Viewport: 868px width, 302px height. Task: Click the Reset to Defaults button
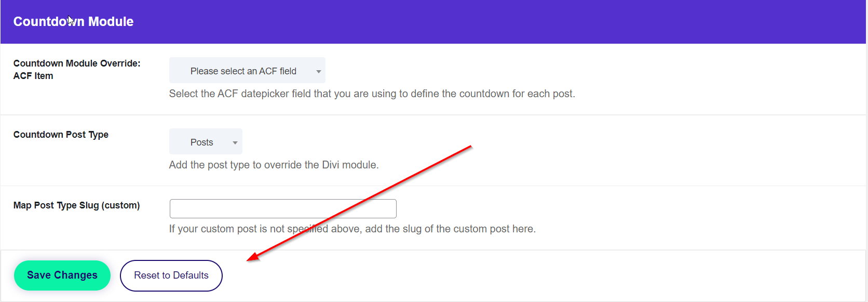171,275
